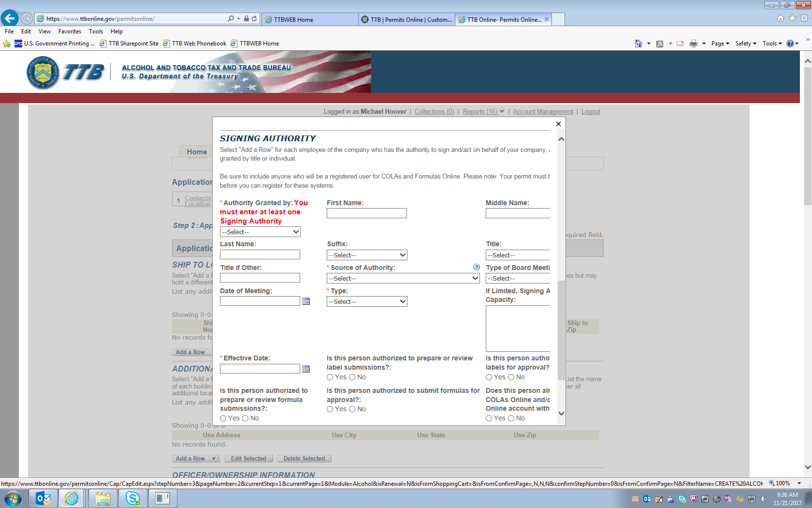Open calendar picker for Date of Meeting
This screenshot has width=812, height=508.
point(306,301)
